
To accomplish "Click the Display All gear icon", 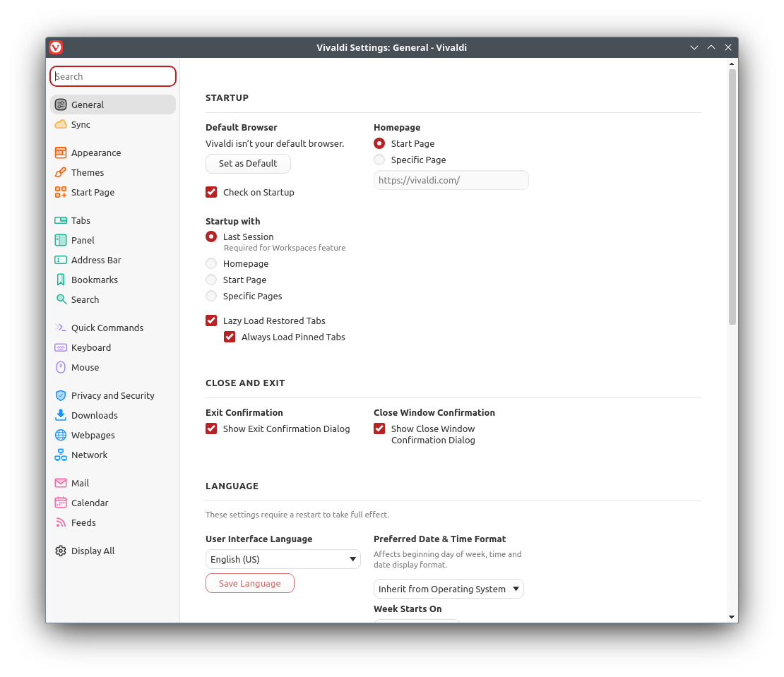I will click(61, 551).
